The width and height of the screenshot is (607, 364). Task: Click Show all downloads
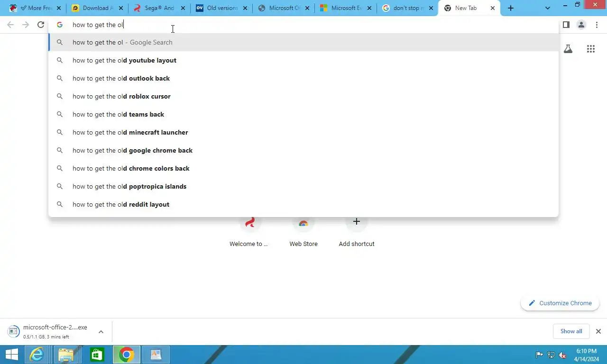(x=571, y=331)
